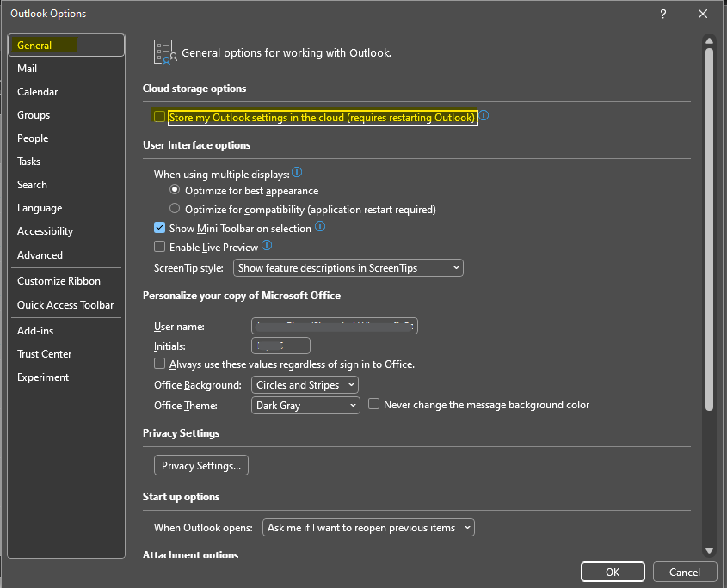Confirm changes with the OK button
Image resolution: width=727 pixels, height=588 pixels.
[x=613, y=572]
